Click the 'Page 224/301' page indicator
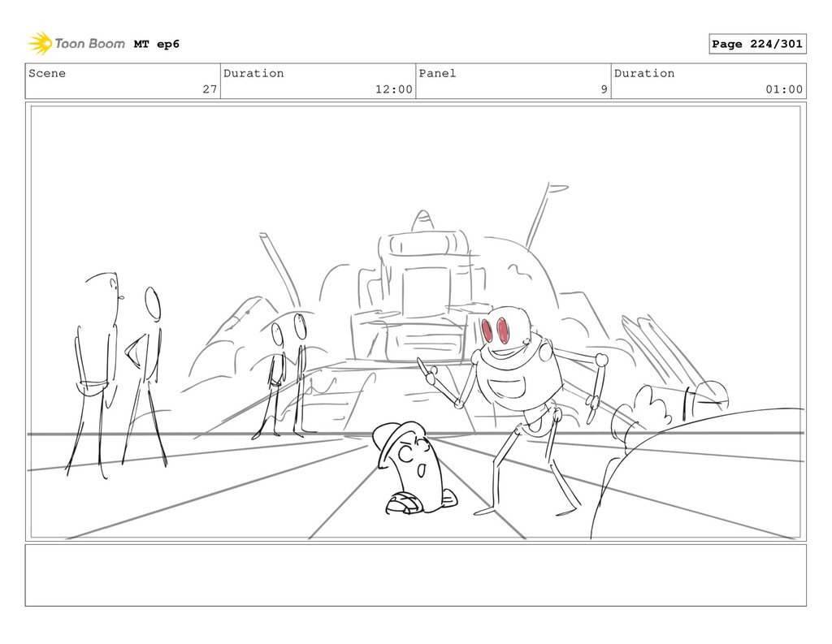This screenshot has height=644, width=832. [x=757, y=44]
